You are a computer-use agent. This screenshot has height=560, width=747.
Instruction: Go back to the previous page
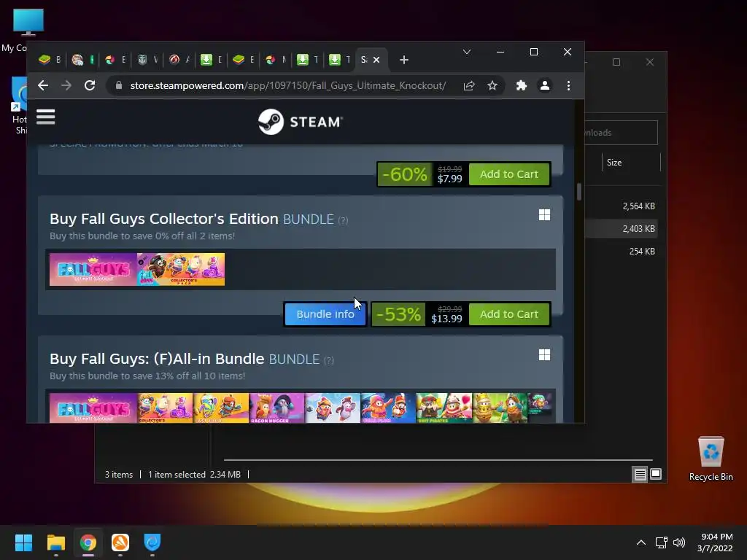43,86
